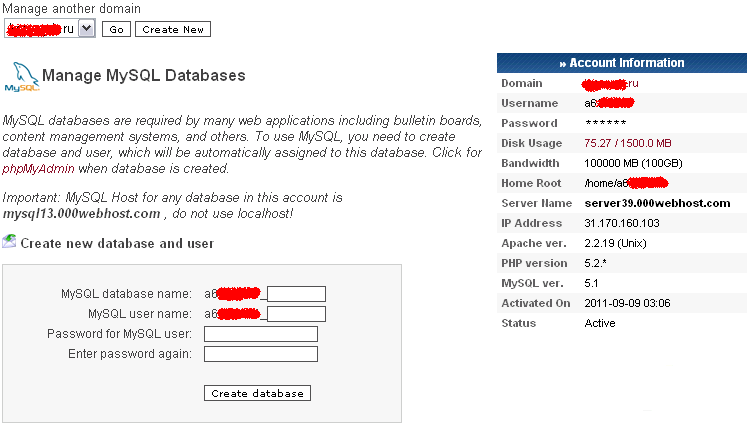The image size is (754, 426).
Task: Click the MySQL ver. value 5.1
Action: click(x=591, y=284)
